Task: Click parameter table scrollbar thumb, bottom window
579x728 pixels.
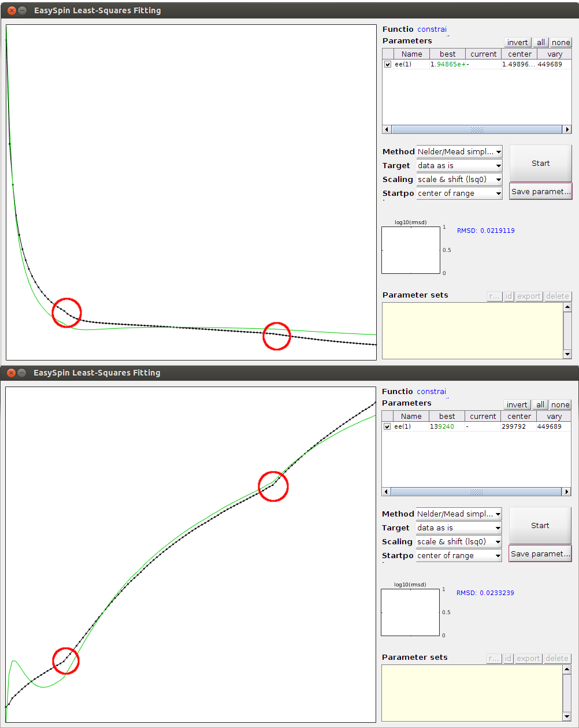Action: click(x=476, y=492)
